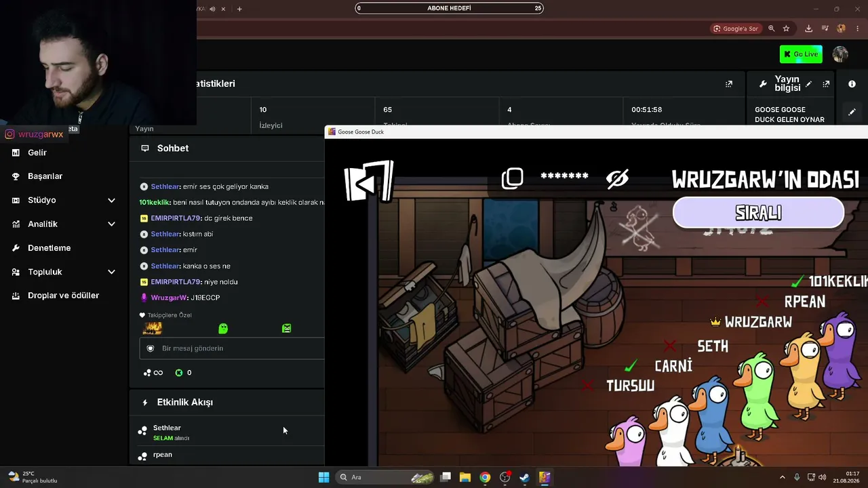Click the taskbar Ara search box
The width and height of the screenshot is (868, 488).
coord(385,477)
